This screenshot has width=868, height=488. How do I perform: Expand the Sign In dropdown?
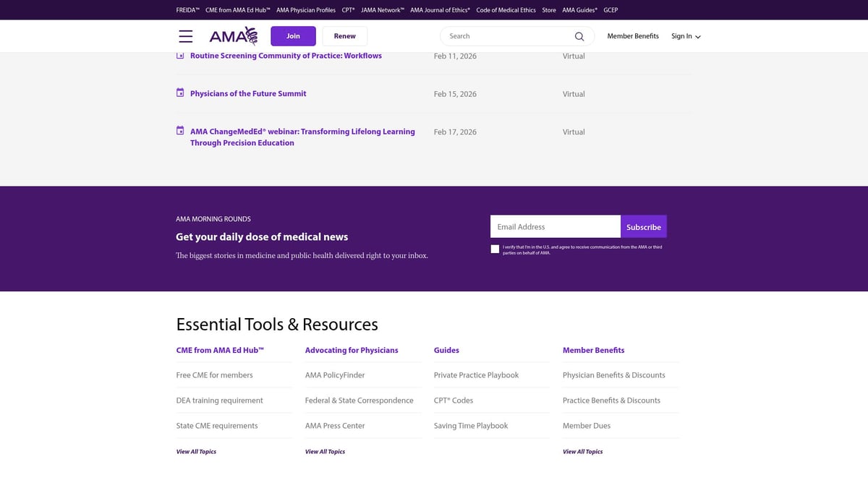(684, 35)
